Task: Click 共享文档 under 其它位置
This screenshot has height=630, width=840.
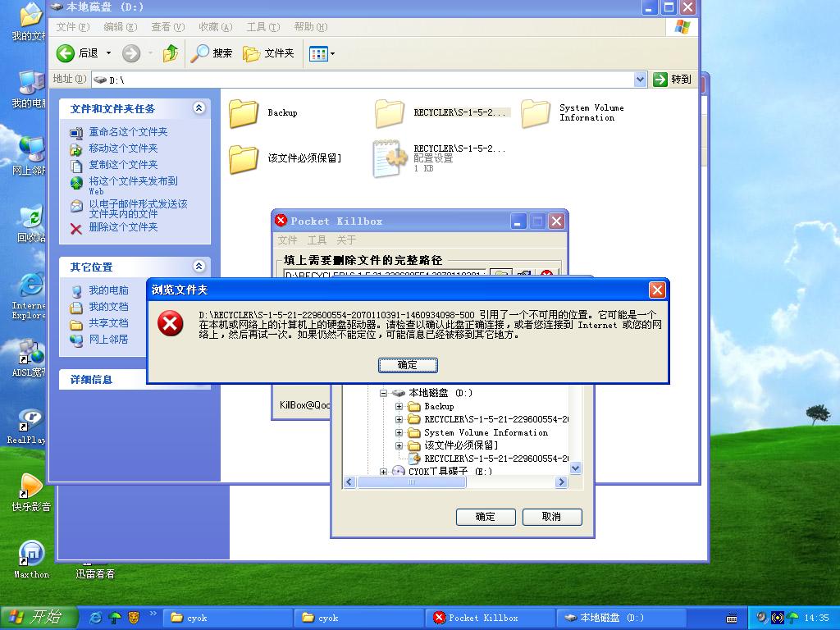Action: (x=109, y=323)
